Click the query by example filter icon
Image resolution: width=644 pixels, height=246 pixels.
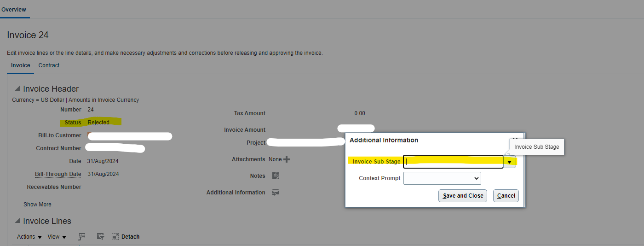tap(100, 236)
